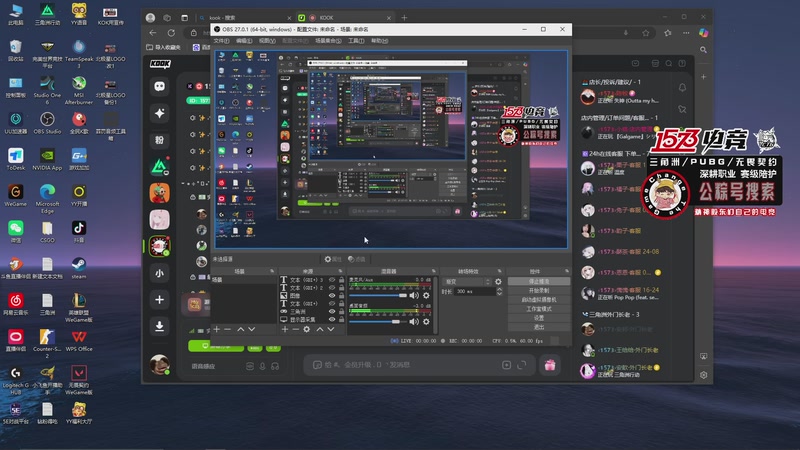The image size is (800, 450).
Task: Open source properties via the Sources gear icon
Action: (x=307, y=330)
